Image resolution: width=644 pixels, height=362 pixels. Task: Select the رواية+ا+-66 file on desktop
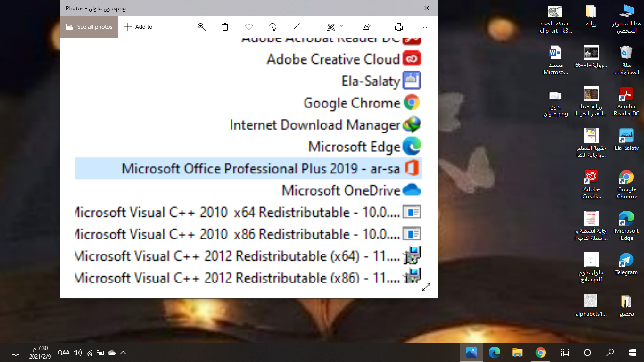[x=591, y=57]
